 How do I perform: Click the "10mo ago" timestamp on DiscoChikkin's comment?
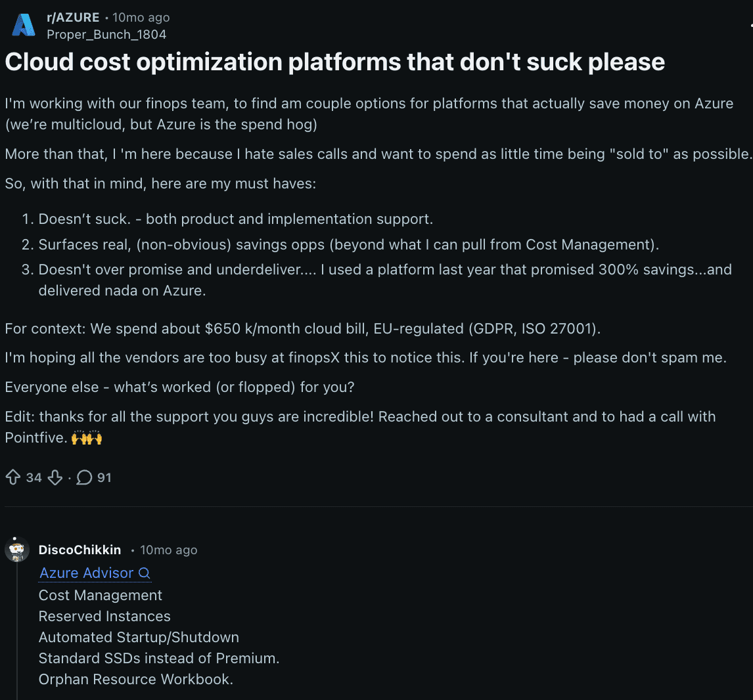168,550
